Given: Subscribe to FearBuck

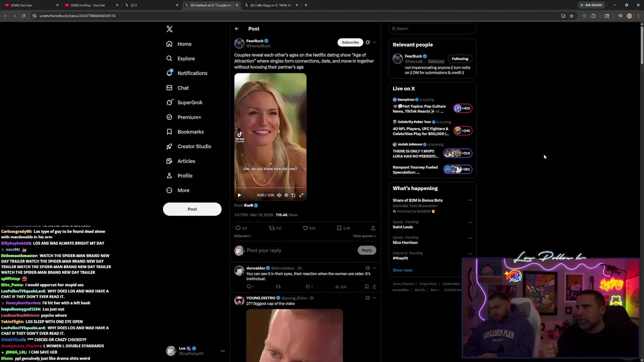Looking at the screenshot, I should click(x=350, y=42).
